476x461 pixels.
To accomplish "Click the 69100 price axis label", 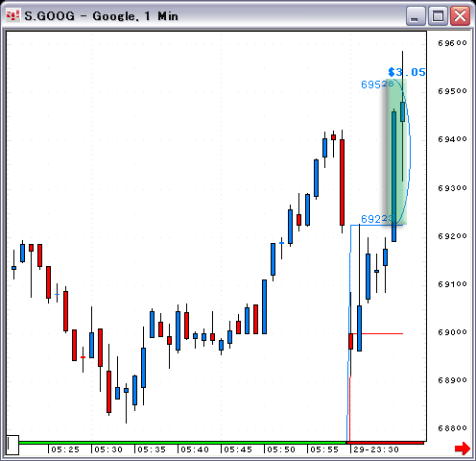I will 452,284.
